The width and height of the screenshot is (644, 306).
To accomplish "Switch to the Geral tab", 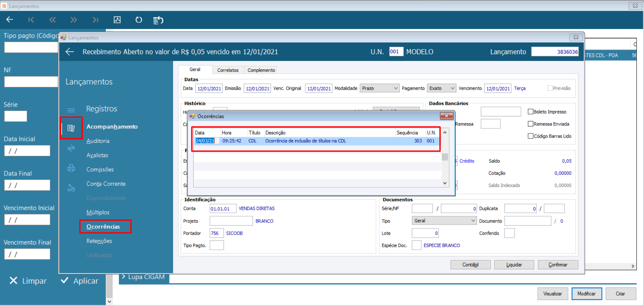I will point(195,70).
